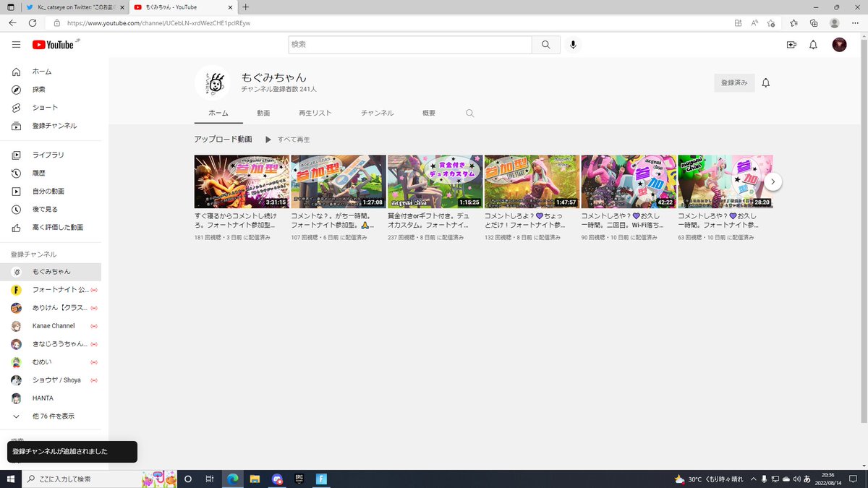Image resolution: width=868 pixels, height=488 pixels.
Task: Open video thumbnail with 1:15:25 duration
Action: [x=435, y=181]
